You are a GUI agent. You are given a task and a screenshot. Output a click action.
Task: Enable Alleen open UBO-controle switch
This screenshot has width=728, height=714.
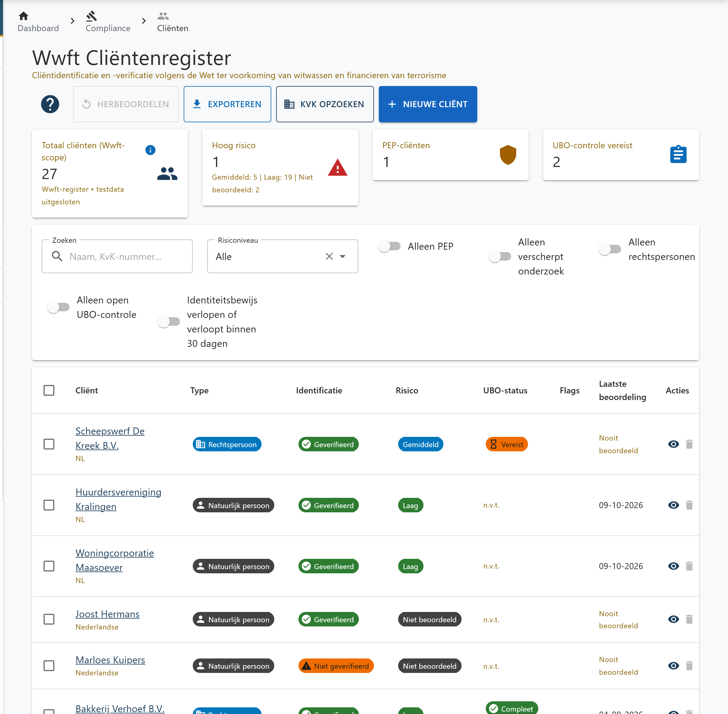coord(58,307)
